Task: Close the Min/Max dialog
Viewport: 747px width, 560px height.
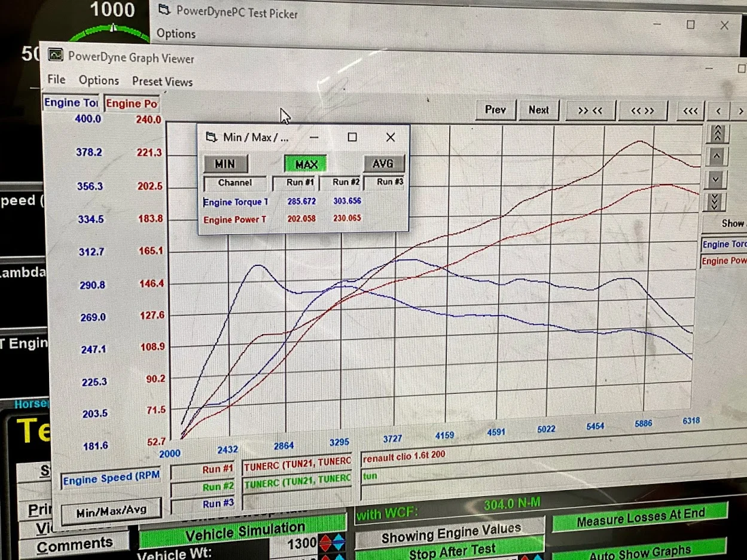Action: (x=391, y=137)
